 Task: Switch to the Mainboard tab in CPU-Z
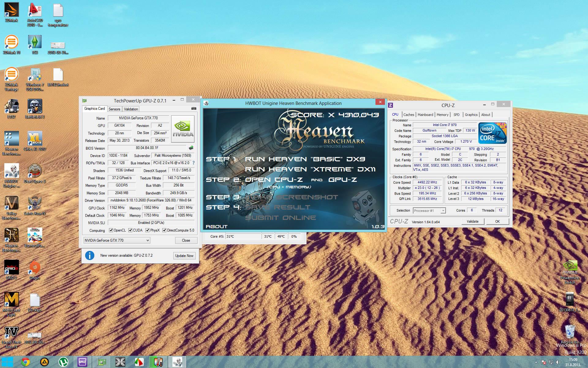[x=425, y=115]
